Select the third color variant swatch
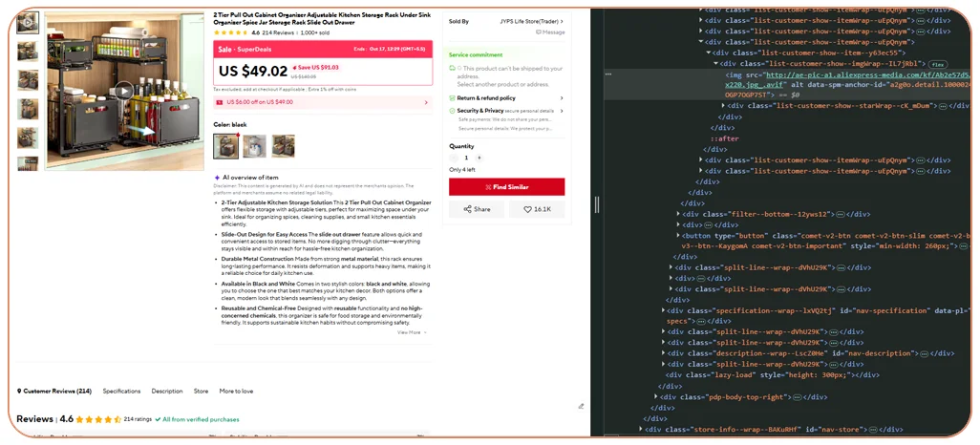Image resolution: width=980 pixels, height=445 pixels. [283, 146]
